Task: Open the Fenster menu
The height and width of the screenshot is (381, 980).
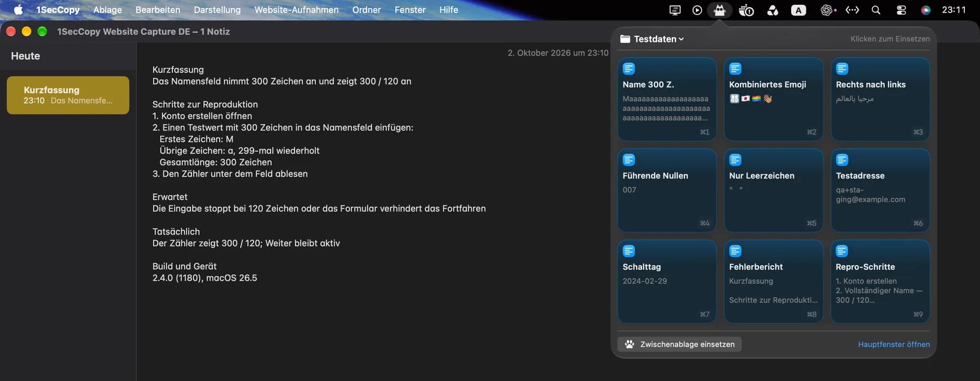Action: (x=410, y=10)
